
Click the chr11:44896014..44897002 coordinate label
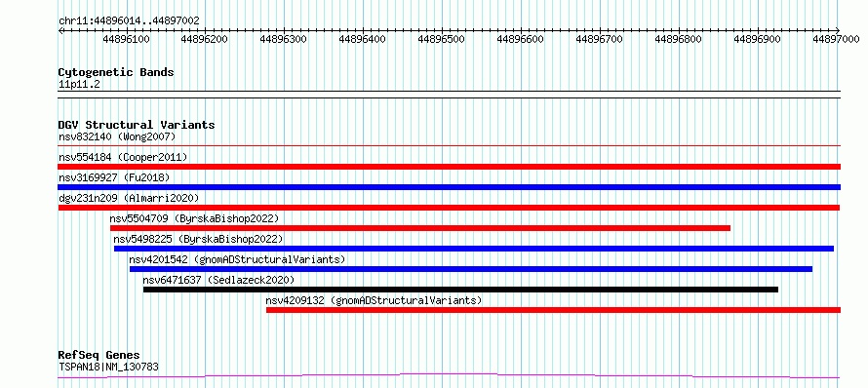click(129, 20)
